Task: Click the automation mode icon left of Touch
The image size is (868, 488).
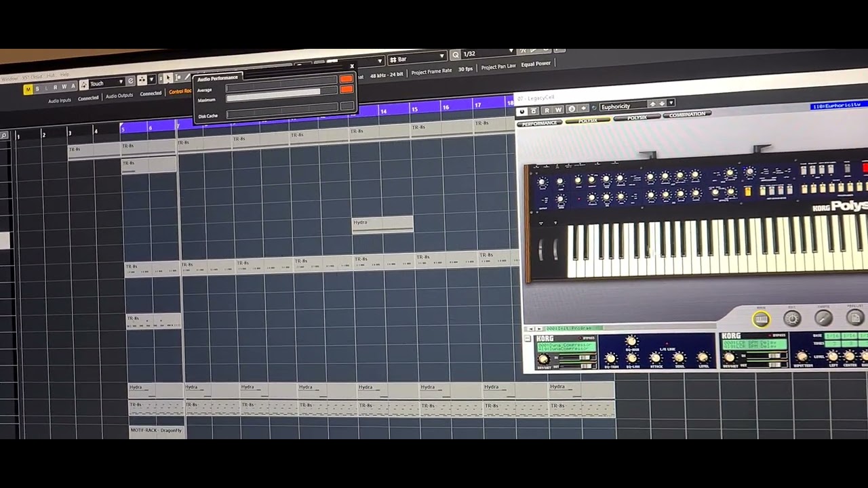Action: tap(84, 85)
